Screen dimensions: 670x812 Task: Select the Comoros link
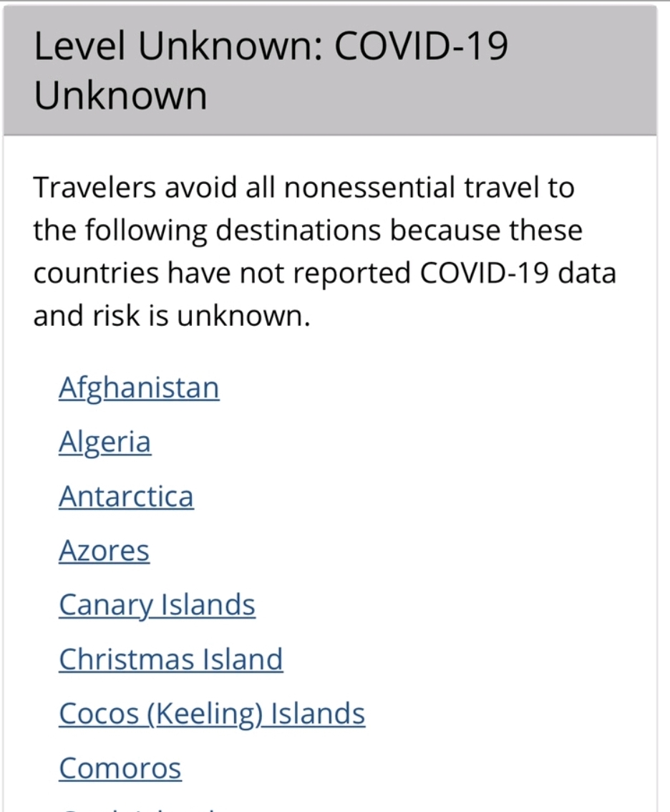[120, 768]
